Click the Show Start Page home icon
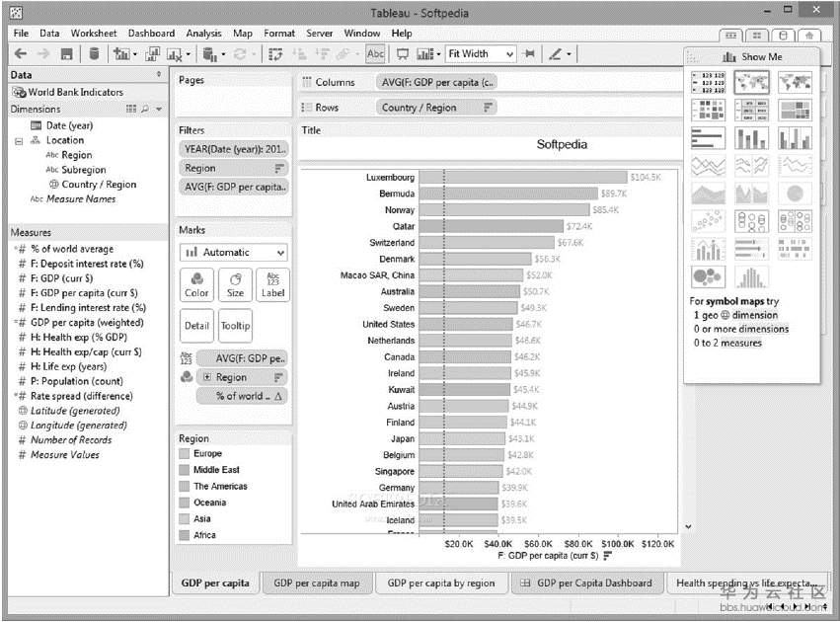Image resolution: width=840 pixels, height=622 pixels. tap(809, 36)
